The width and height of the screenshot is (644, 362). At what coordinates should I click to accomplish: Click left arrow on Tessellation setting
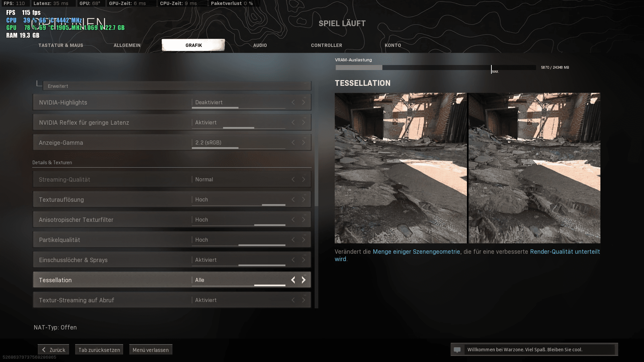click(x=293, y=280)
